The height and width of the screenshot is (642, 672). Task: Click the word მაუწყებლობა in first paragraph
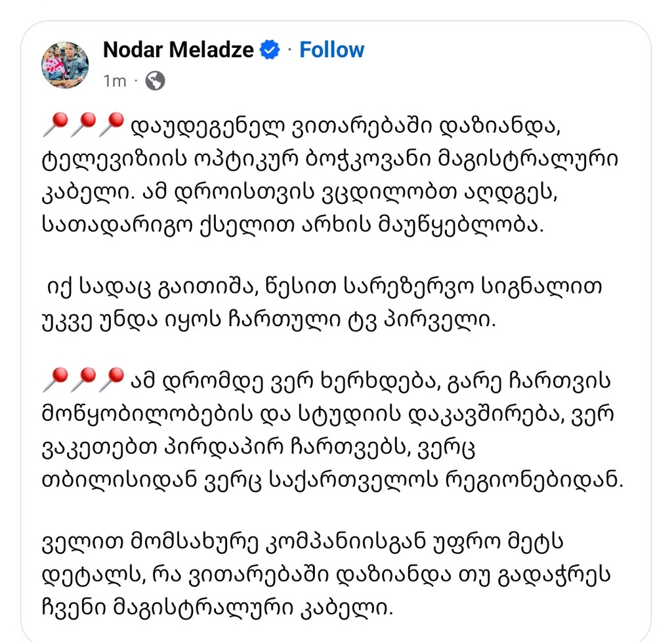coord(460,225)
